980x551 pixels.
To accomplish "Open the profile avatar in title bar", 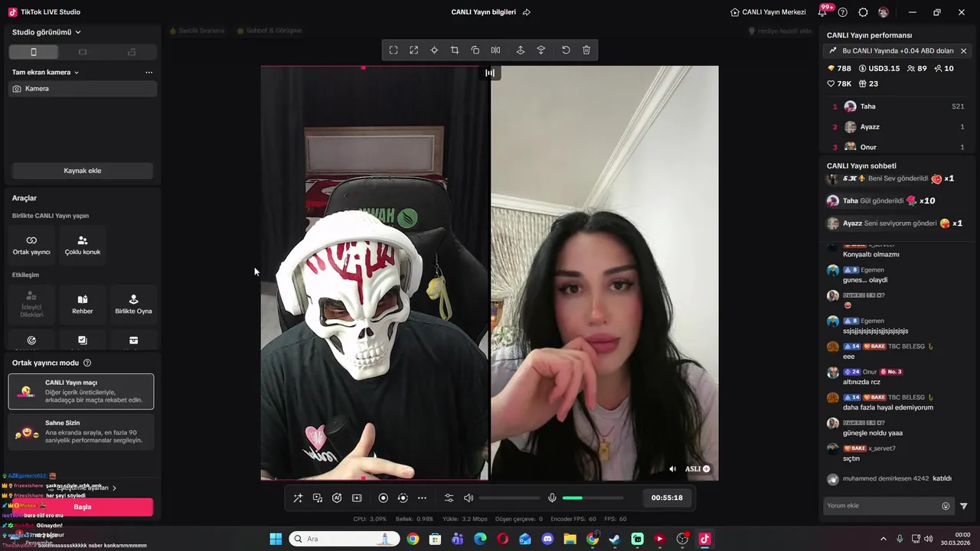I will [884, 12].
